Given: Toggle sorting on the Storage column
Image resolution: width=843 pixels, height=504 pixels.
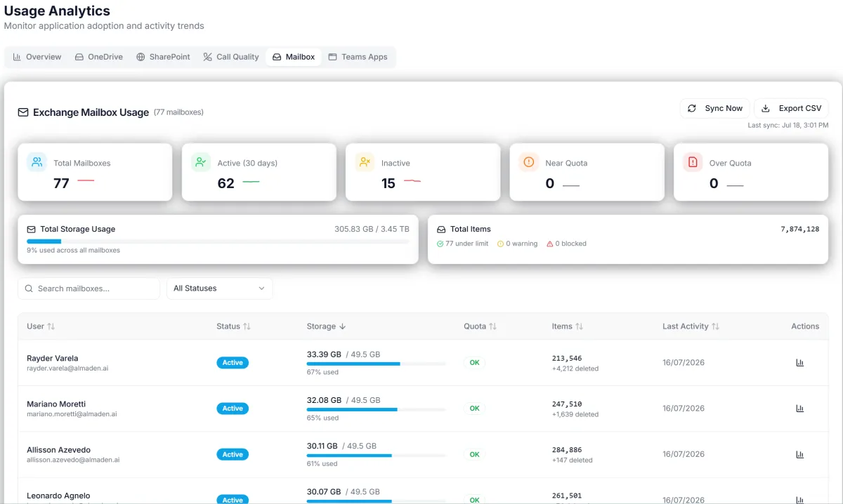Looking at the screenshot, I should pyautogui.click(x=326, y=326).
